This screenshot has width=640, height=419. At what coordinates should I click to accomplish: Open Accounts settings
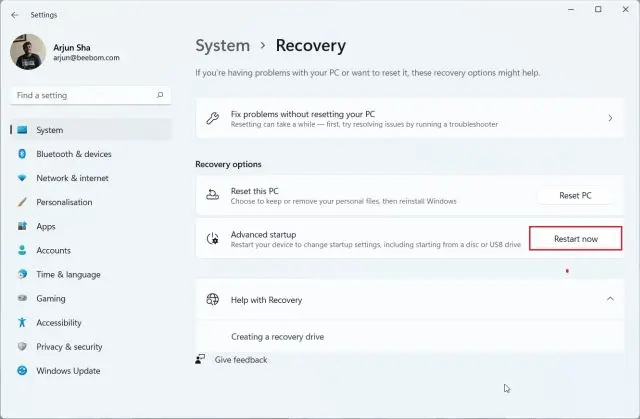coord(91,250)
